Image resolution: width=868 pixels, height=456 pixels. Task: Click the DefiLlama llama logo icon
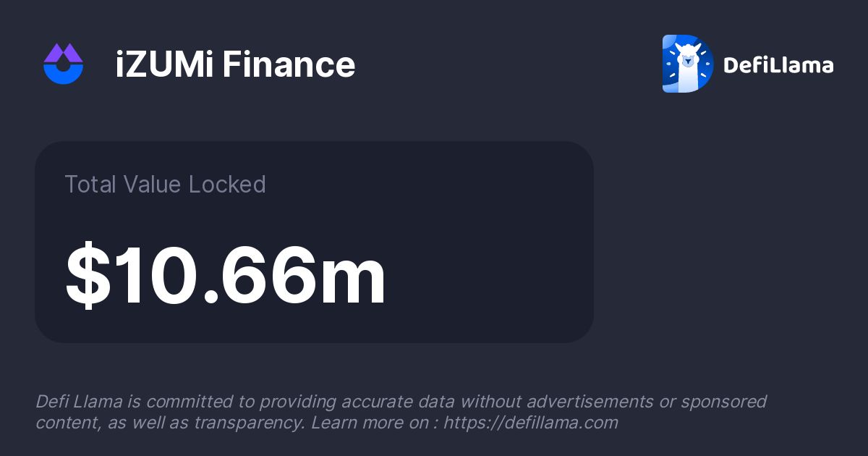coord(688,64)
